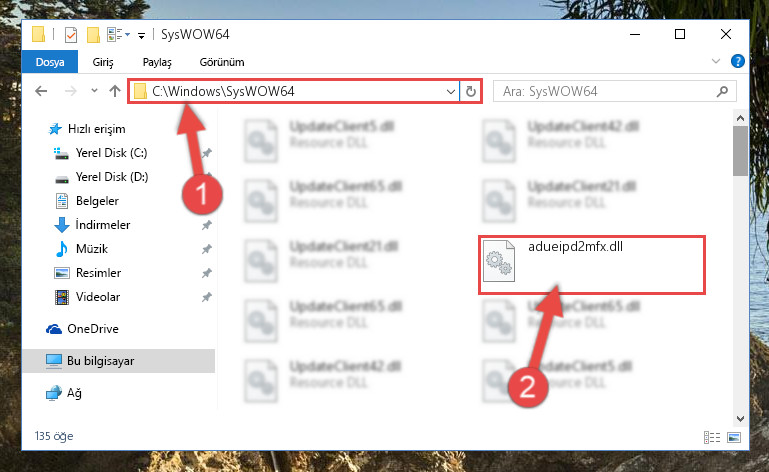Switch to details view in the status bar
The image size is (769, 472).
click(x=712, y=437)
